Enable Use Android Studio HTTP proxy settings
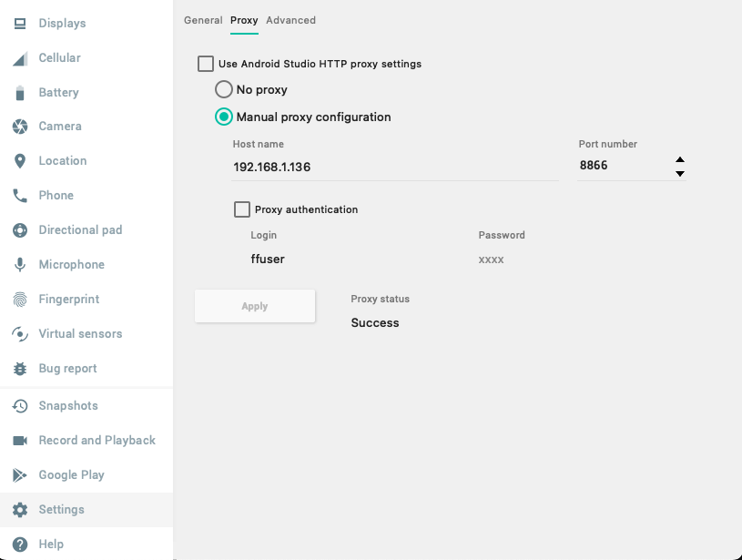Viewport: 742px width, 560px height. pos(206,64)
